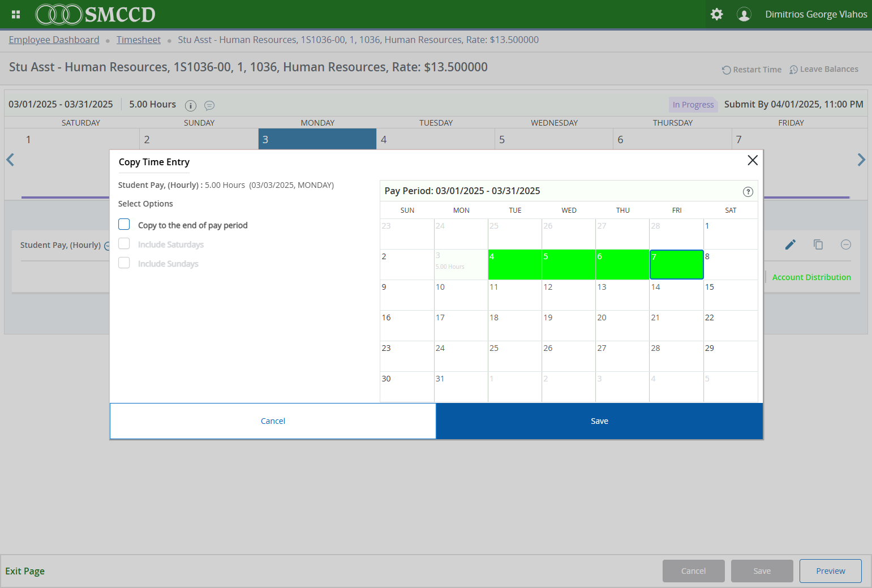Deselect highlighted Wednesday 5 in dialog calendar
Viewport: 872px width, 588px height.
pos(569,264)
